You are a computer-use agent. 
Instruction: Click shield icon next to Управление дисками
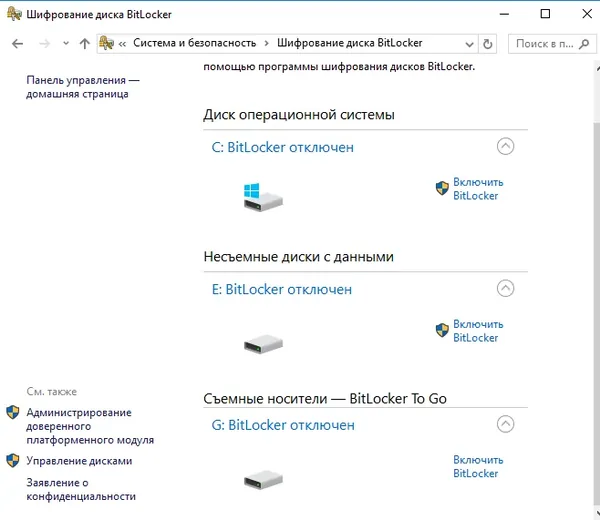(13, 461)
